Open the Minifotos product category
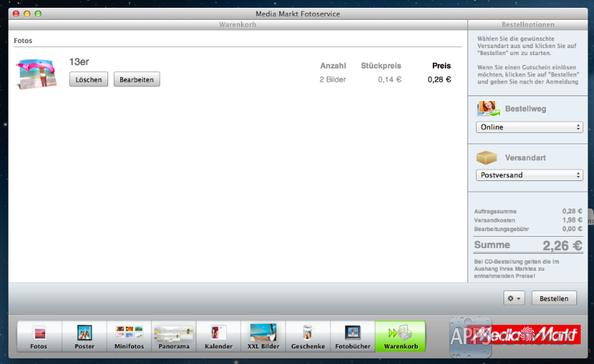This screenshot has height=364, width=594. [129, 336]
